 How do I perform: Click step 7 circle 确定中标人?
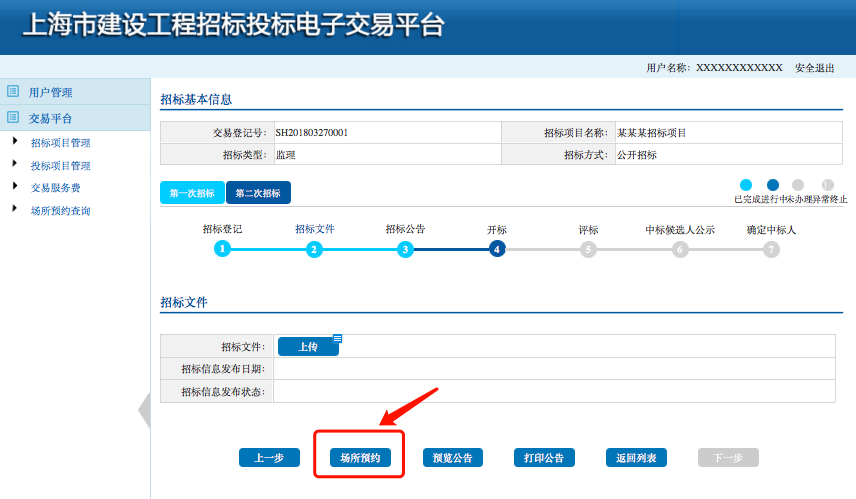(x=771, y=250)
